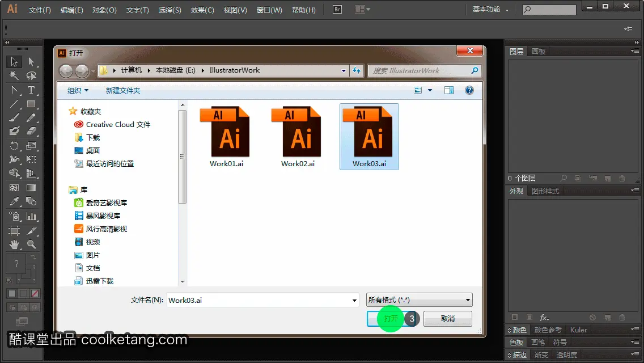Expand the address bar path history arrow
The image size is (644, 363).
pyautogui.click(x=344, y=71)
